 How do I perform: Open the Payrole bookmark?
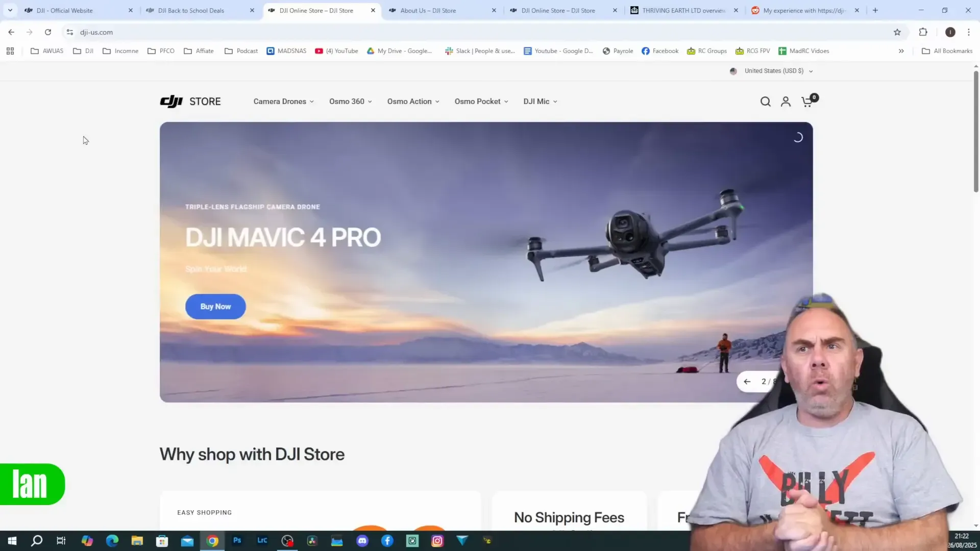coord(618,51)
